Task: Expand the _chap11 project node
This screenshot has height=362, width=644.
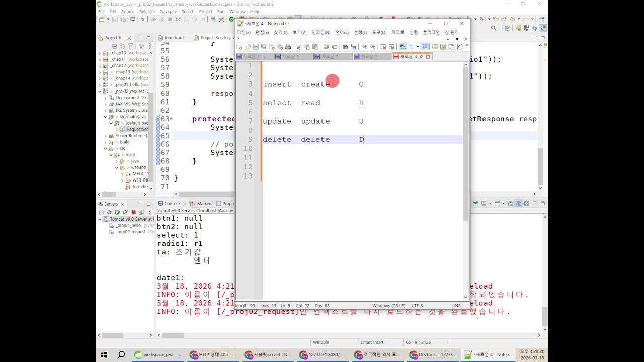Action: tap(99, 59)
